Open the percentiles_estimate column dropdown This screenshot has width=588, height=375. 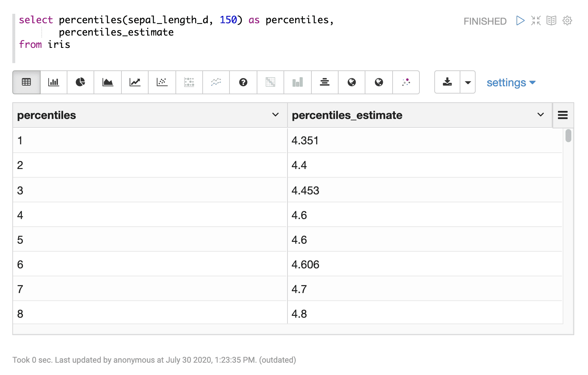coord(540,115)
